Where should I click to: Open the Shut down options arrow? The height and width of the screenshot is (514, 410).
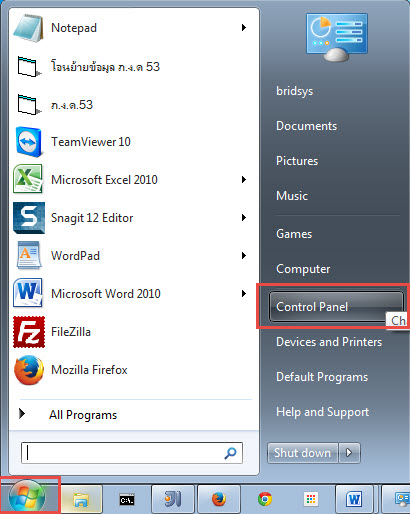coord(349,453)
